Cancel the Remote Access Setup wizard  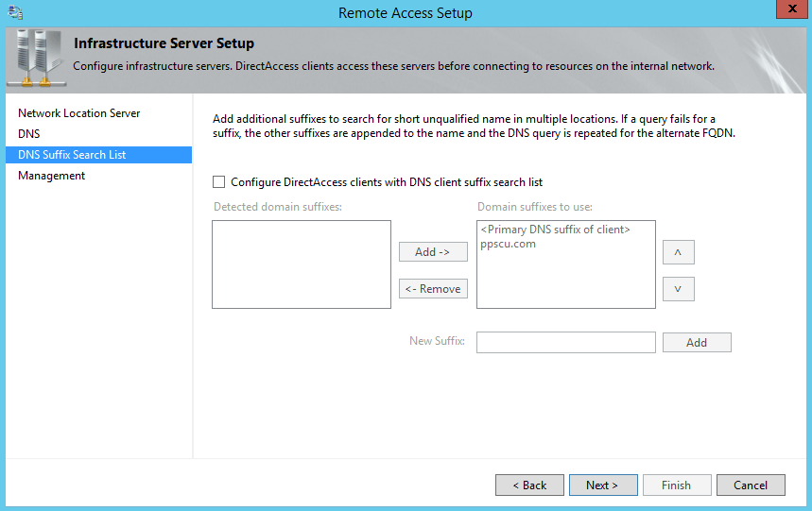point(751,485)
